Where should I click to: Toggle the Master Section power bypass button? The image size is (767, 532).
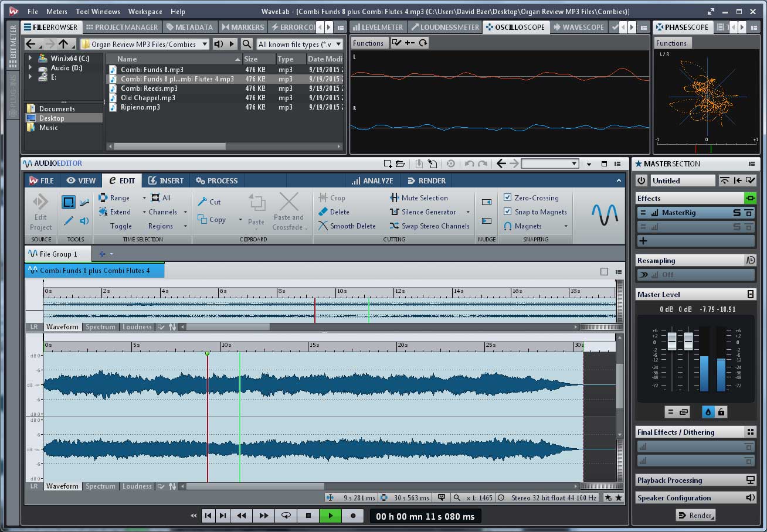tap(642, 181)
